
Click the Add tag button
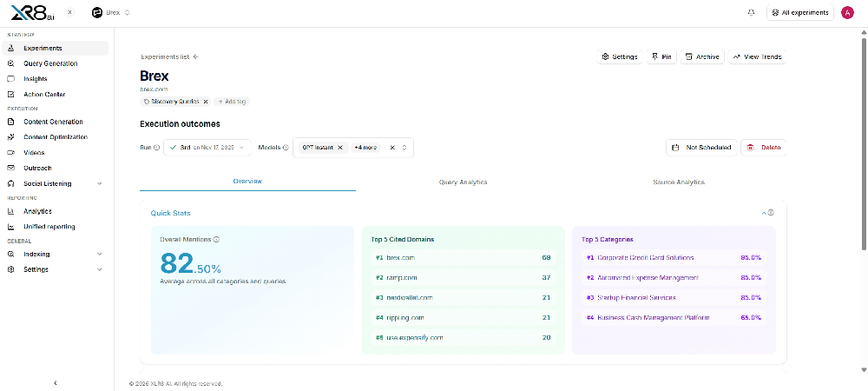232,102
